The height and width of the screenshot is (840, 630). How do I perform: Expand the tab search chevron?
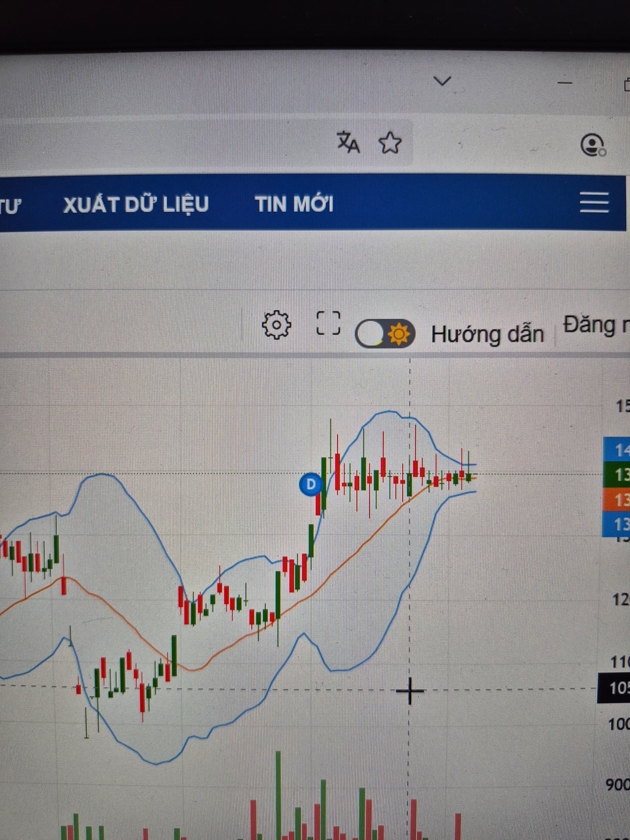coord(442,81)
